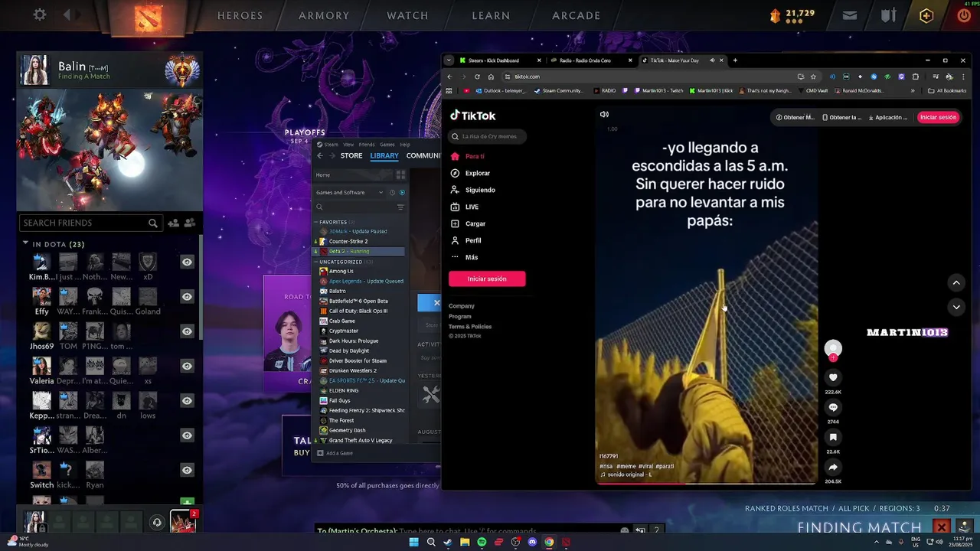Open TikTok Siguiendo in sidebar
The height and width of the screenshot is (551, 980).
click(480, 190)
